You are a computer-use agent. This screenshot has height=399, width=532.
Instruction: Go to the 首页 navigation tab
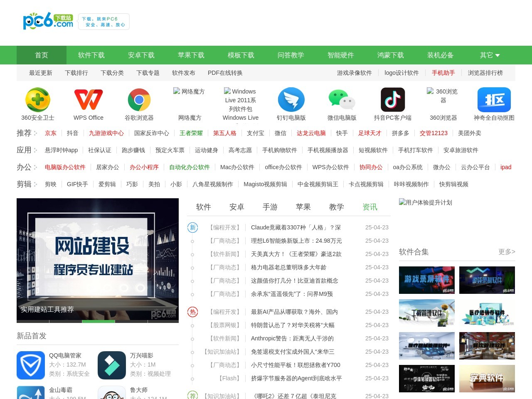coord(42,55)
